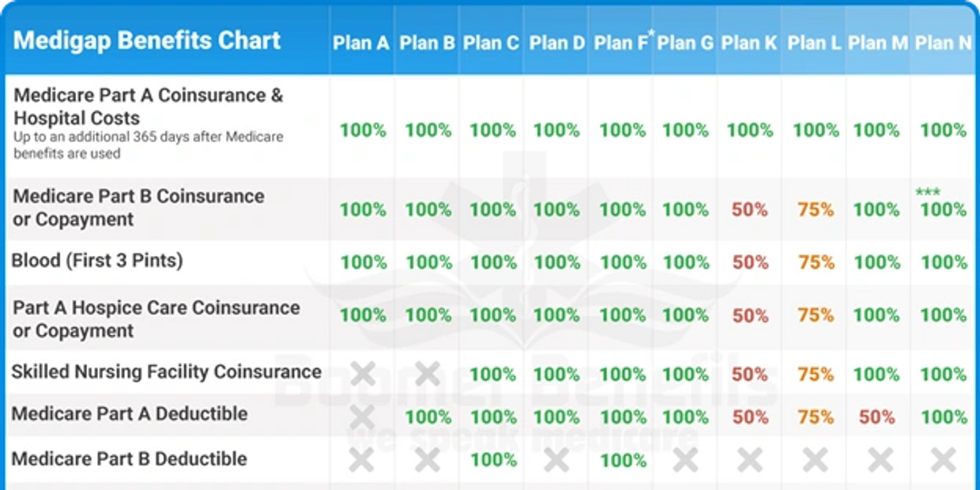Click Plan L's orange 75% Blood value
The width and height of the screenshot is (980, 490).
[x=816, y=262]
